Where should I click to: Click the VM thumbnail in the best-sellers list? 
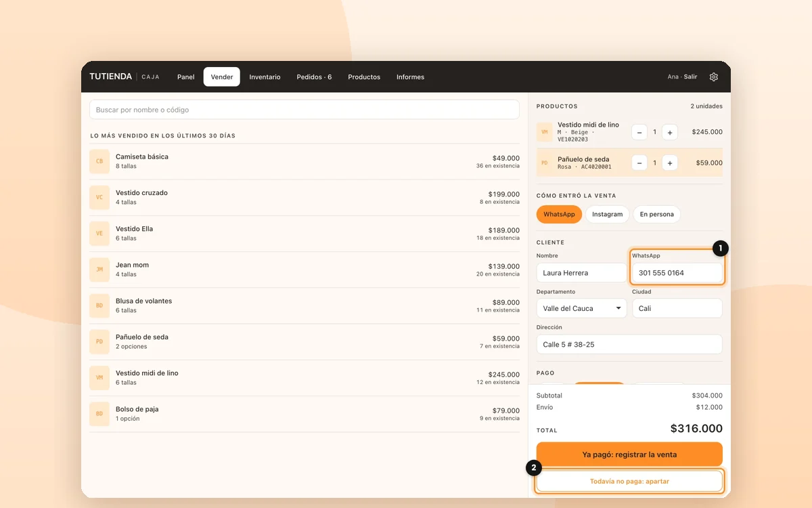99,377
